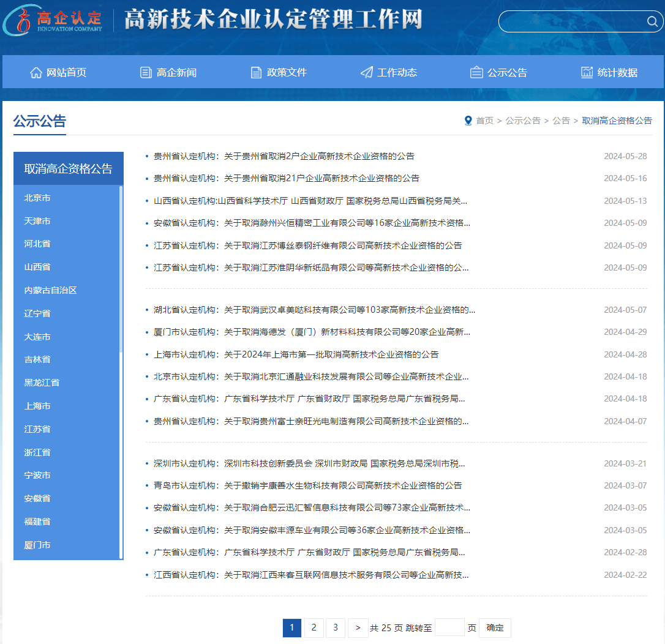Select 北京市 in the region sidebar
665x644 pixels.
tap(37, 197)
